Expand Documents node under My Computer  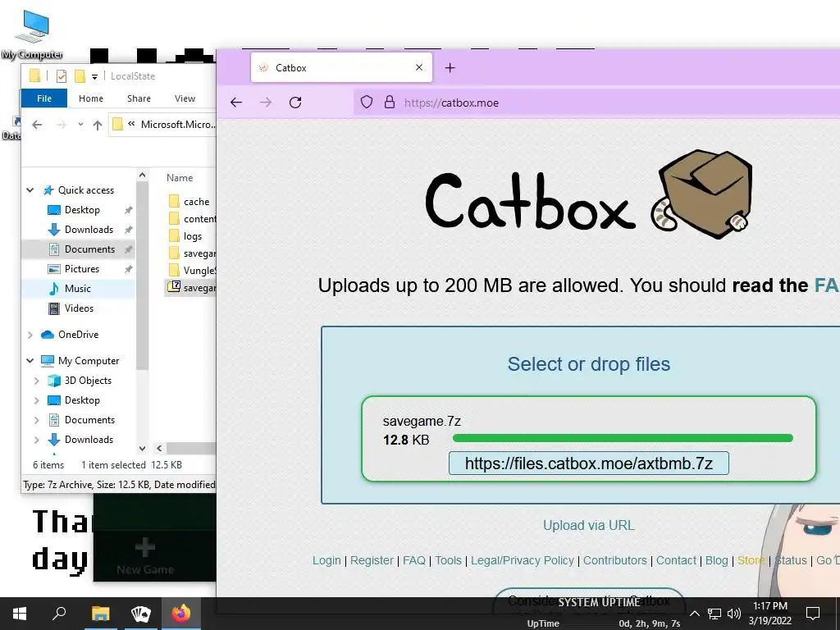[x=36, y=420]
